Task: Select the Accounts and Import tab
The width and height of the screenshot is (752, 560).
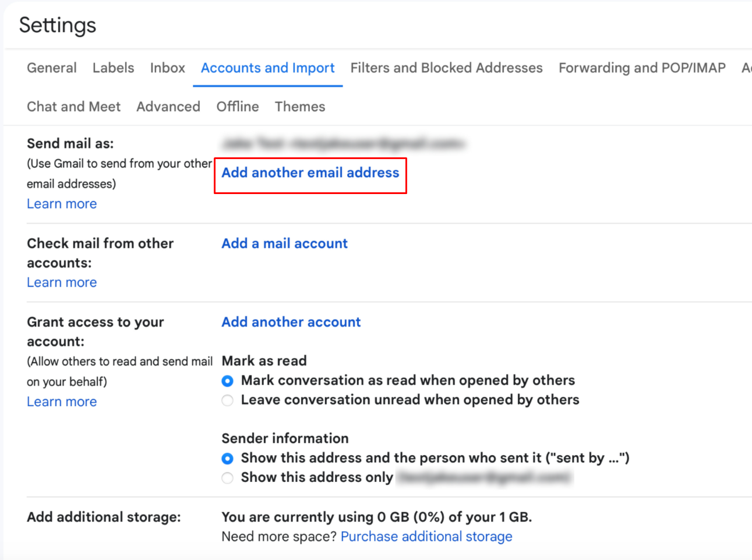Action: [x=267, y=68]
